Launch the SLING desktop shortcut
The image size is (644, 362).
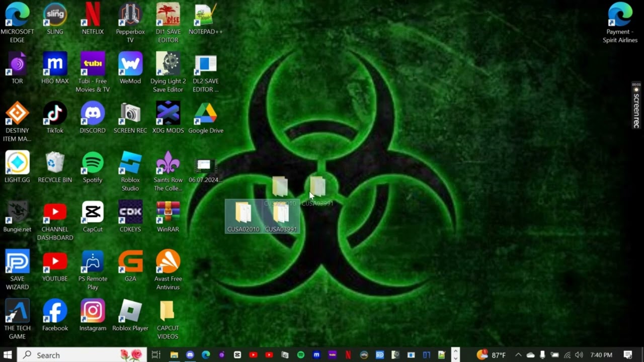coord(55,19)
